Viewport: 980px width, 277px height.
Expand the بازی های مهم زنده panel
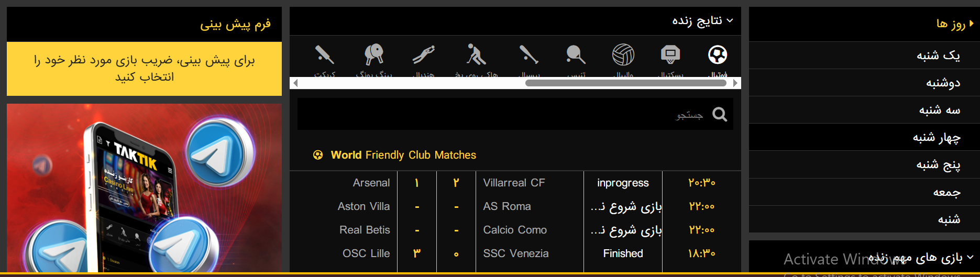click(970, 257)
